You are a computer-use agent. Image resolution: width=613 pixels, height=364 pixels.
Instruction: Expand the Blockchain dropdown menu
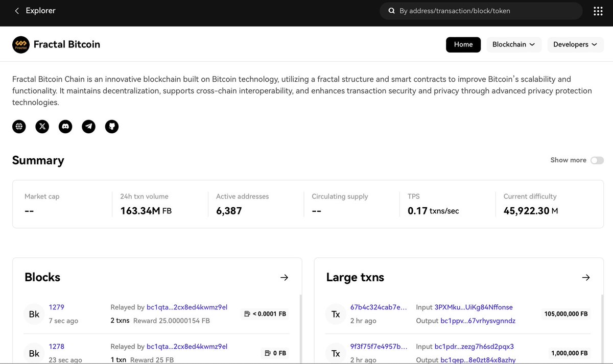pos(513,44)
